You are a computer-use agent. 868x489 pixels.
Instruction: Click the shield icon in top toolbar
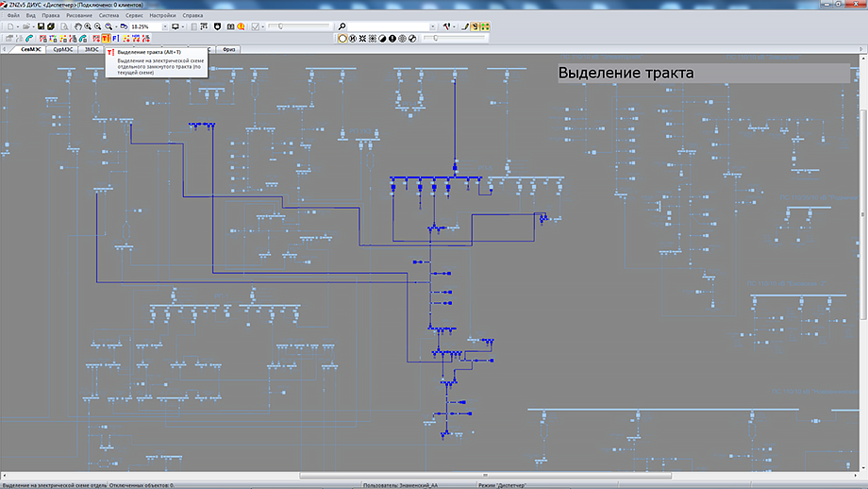pyautogui.click(x=217, y=26)
